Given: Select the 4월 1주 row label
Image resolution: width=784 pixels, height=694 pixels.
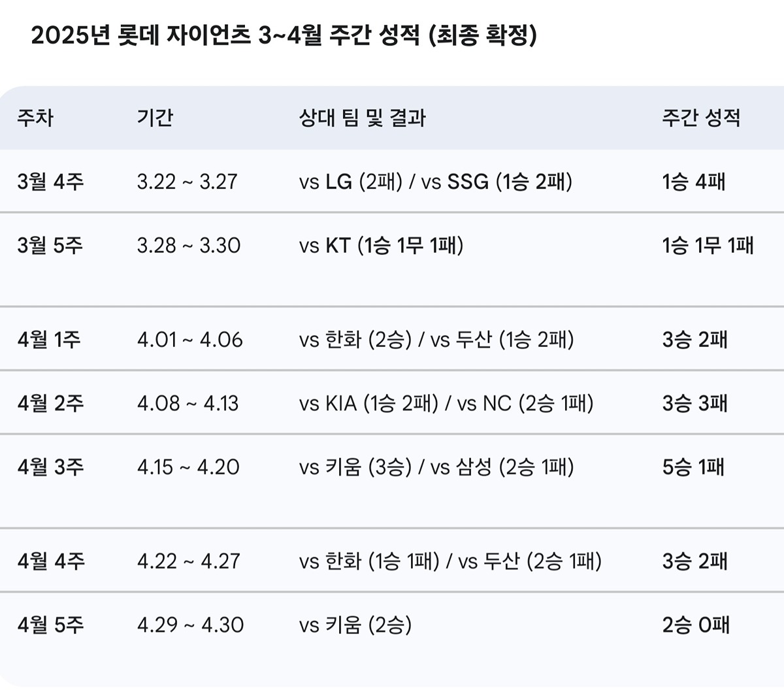Looking at the screenshot, I should pyautogui.click(x=49, y=339).
